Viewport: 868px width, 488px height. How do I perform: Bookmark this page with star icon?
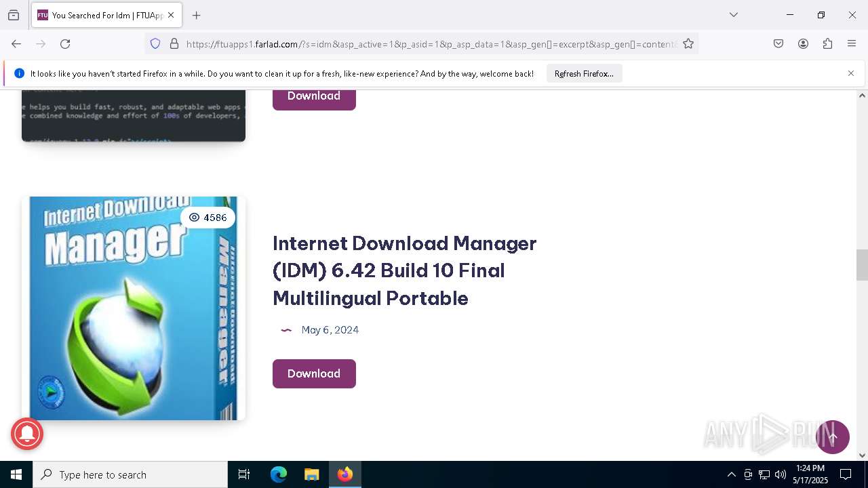tap(688, 44)
